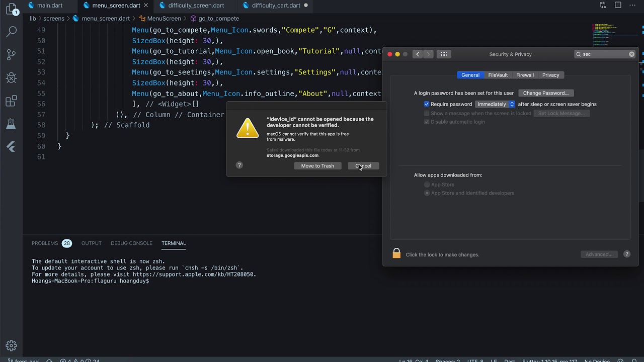Click Cancel in the alert dialog
Screen dimensions: 644x362
point(363,165)
